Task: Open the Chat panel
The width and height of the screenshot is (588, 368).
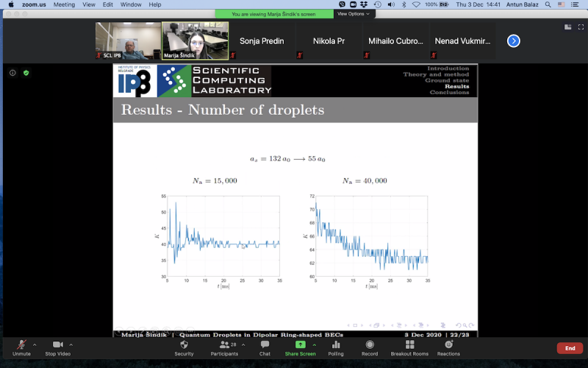Action: tap(265, 347)
